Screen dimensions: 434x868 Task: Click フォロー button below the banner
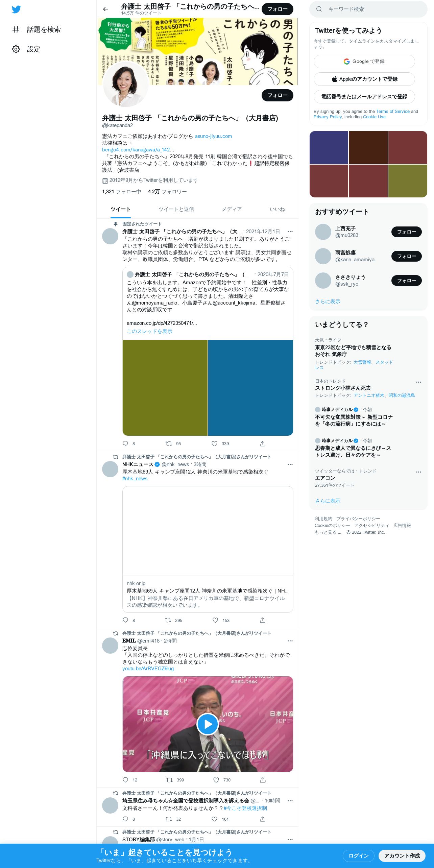point(278,95)
